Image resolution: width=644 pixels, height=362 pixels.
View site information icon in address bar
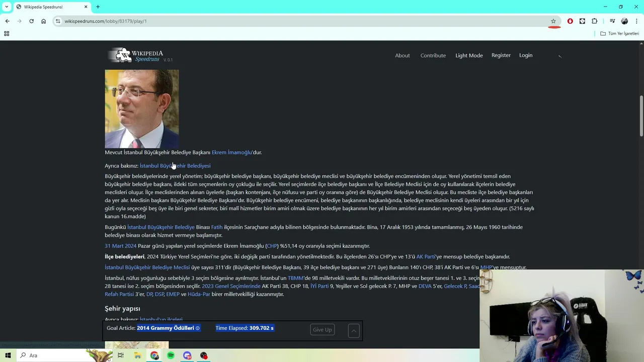pyautogui.click(x=58, y=21)
